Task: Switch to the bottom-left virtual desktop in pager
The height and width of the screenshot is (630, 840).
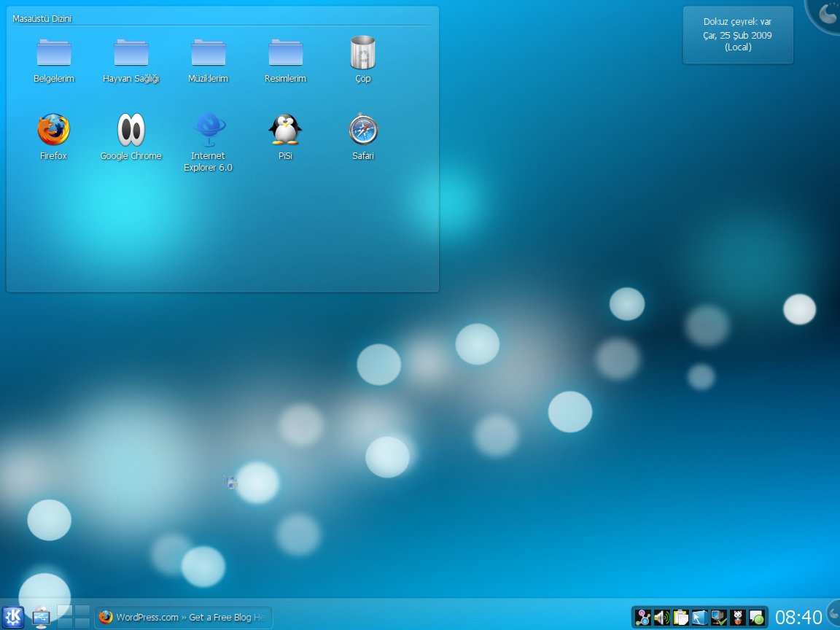Action: [64, 623]
